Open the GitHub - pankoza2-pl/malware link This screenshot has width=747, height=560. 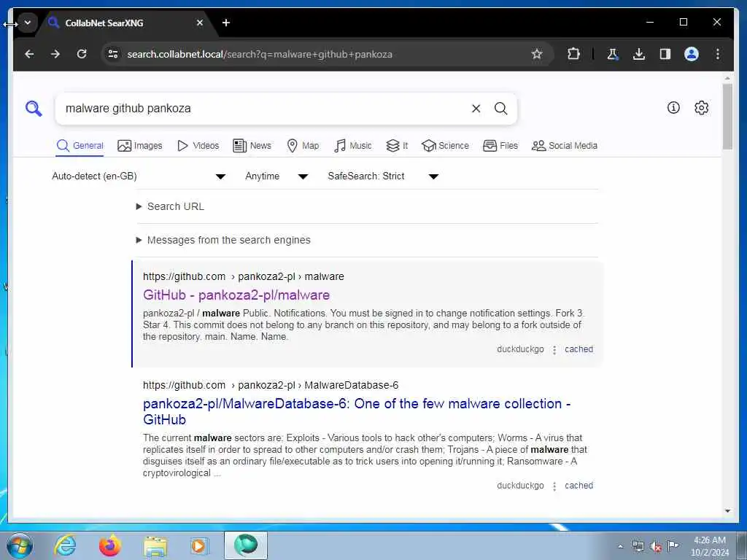point(236,295)
